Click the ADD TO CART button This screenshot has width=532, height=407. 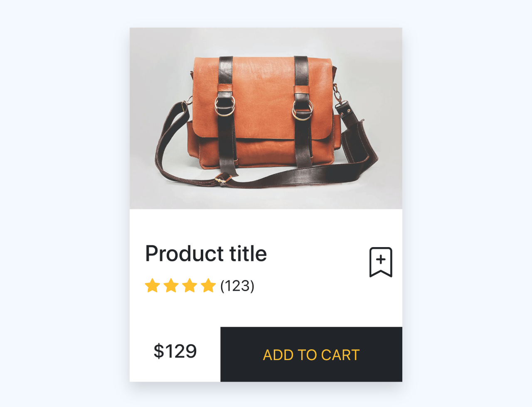(310, 354)
